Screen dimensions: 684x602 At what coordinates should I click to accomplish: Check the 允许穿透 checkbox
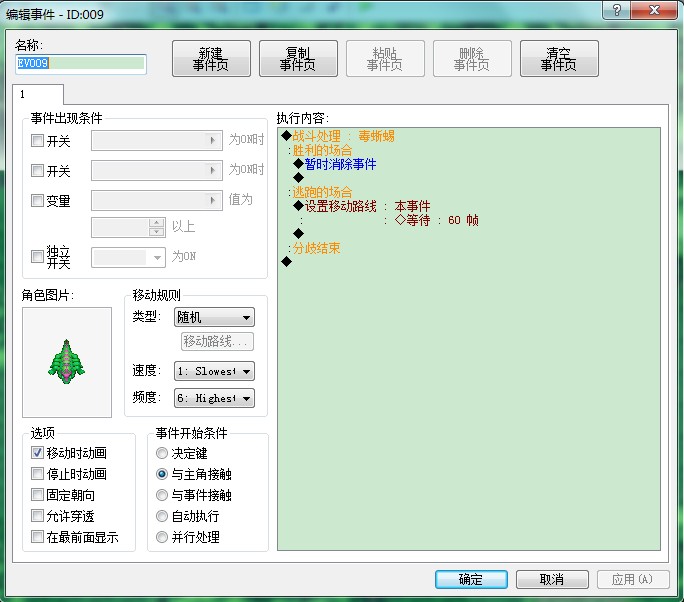pyautogui.click(x=38, y=515)
